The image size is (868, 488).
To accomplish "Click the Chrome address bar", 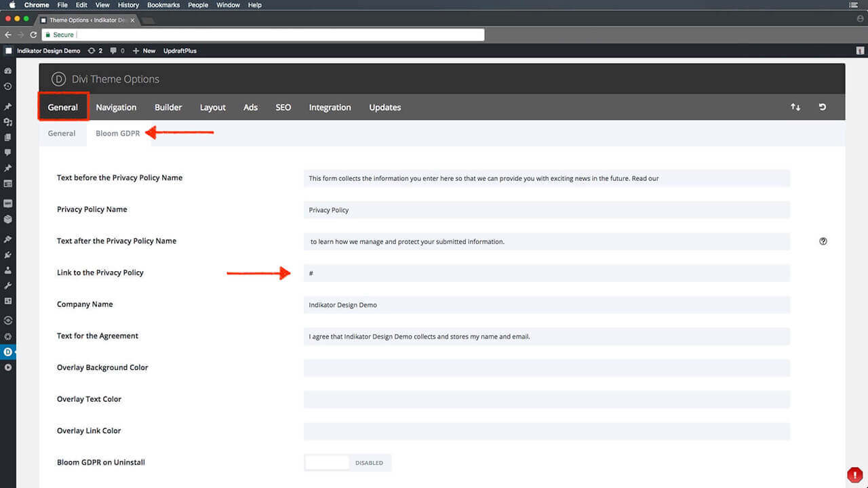I will (263, 35).
